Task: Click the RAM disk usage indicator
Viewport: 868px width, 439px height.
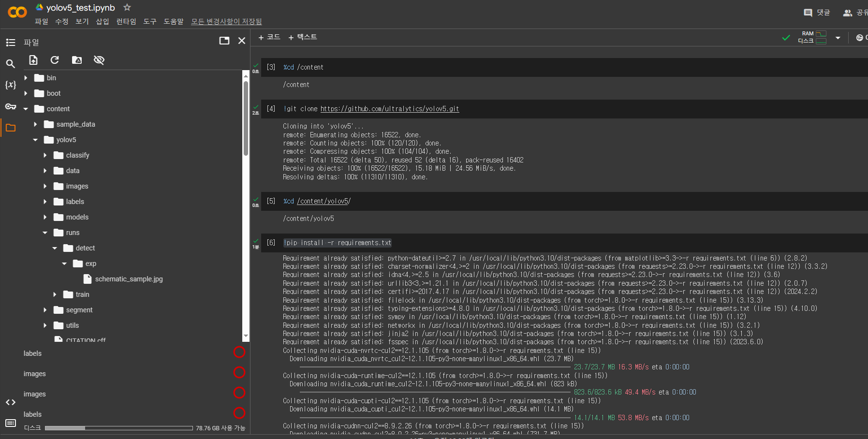Action: coord(812,37)
